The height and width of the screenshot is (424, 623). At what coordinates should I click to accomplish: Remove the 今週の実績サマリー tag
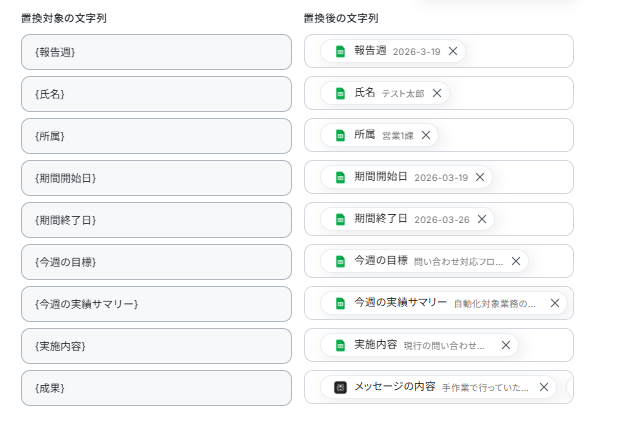click(555, 303)
